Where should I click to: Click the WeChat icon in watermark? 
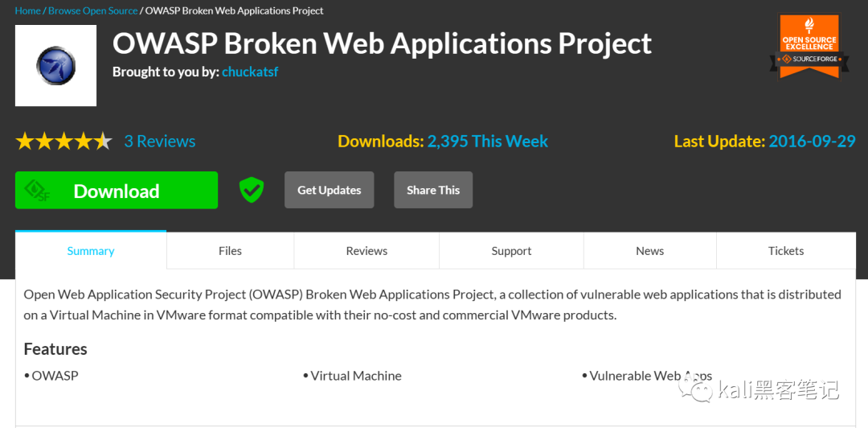point(697,390)
